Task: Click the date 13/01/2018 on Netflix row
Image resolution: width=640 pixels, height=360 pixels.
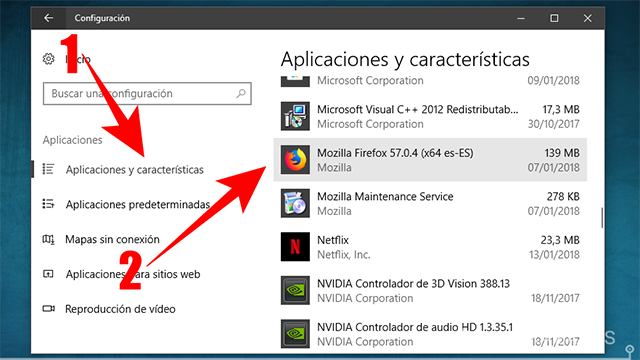Action: [x=554, y=255]
